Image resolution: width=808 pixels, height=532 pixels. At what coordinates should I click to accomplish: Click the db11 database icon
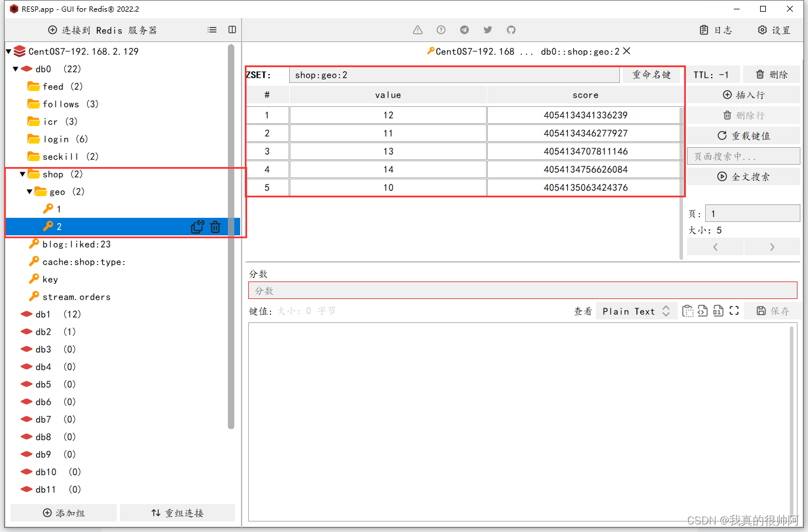(26, 489)
